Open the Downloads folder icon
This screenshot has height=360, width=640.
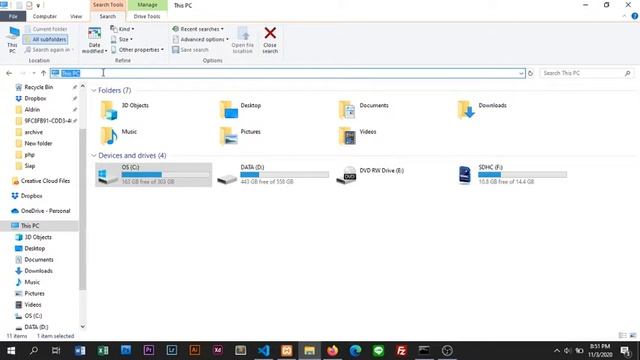[x=466, y=110]
